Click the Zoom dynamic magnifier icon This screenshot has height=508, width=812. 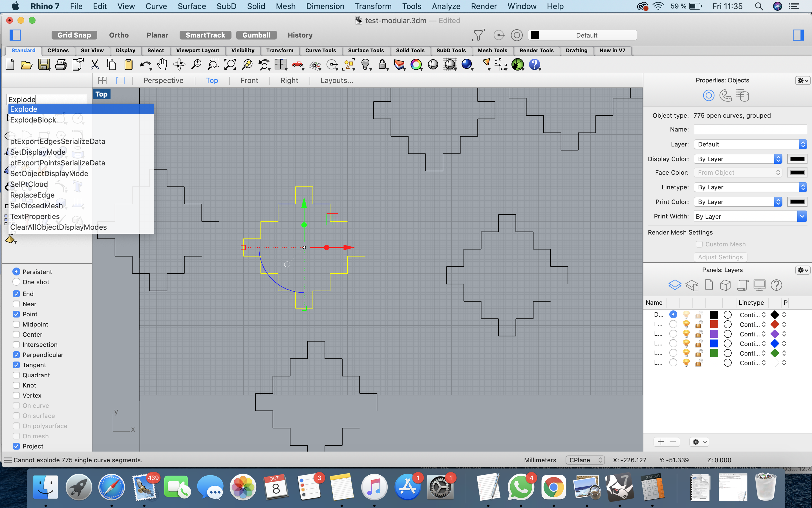click(196, 64)
